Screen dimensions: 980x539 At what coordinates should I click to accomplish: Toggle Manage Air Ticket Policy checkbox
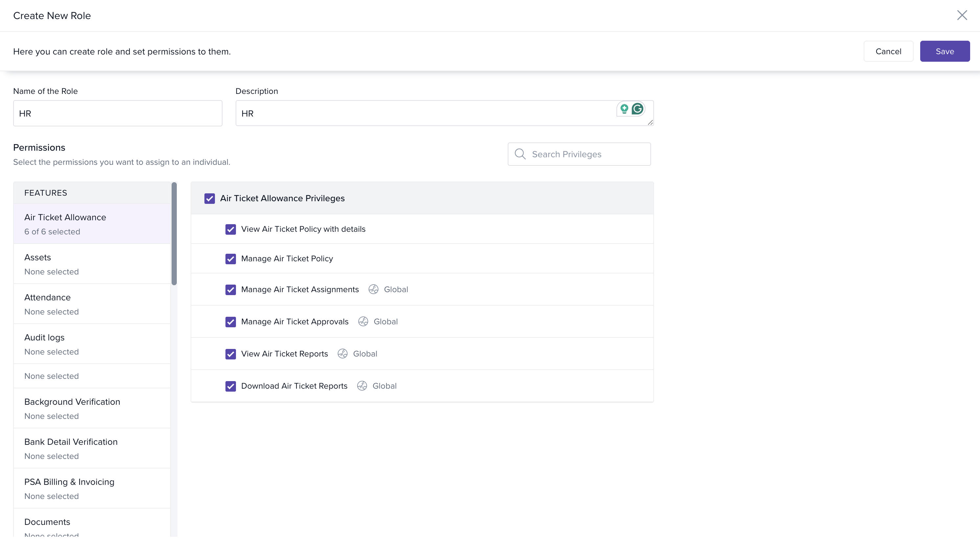[231, 259]
